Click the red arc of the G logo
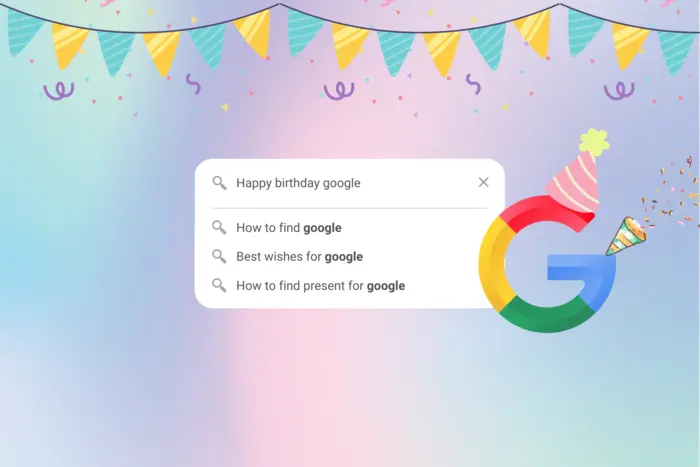This screenshot has height=467, width=700. [x=547, y=212]
